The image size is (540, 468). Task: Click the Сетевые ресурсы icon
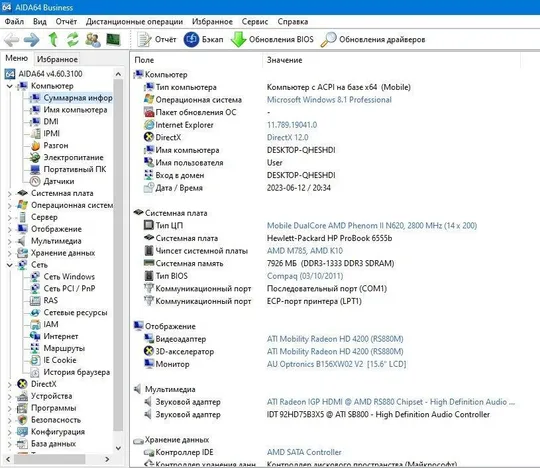tap(35, 313)
